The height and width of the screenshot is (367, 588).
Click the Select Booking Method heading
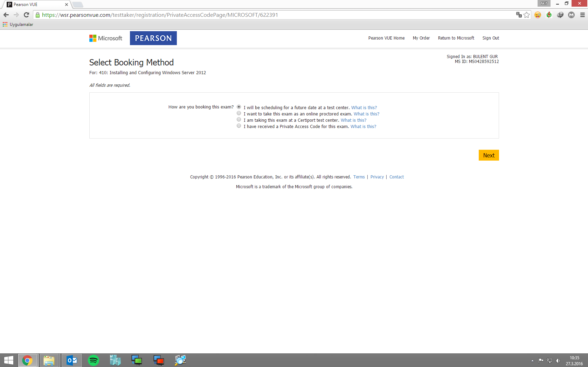click(x=131, y=62)
